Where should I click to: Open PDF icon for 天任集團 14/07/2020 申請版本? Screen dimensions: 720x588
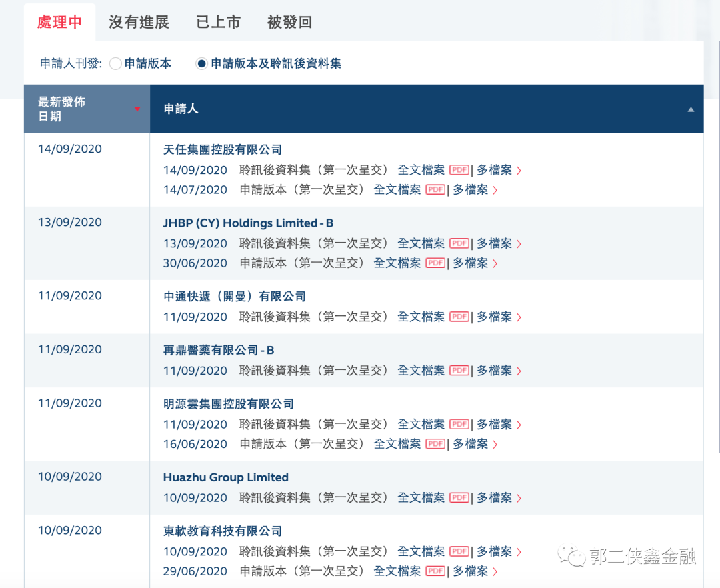435,189
